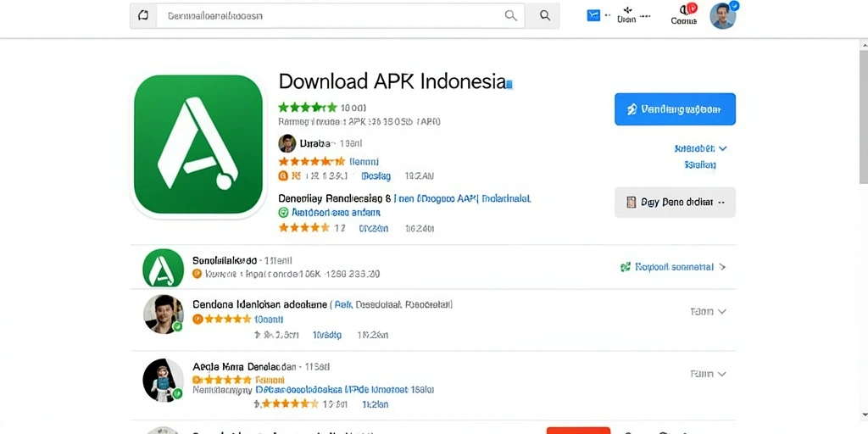Viewport: 868px width, 434px height.
Task: Open the Benni link beside the orange stars
Action: tap(364, 161)
